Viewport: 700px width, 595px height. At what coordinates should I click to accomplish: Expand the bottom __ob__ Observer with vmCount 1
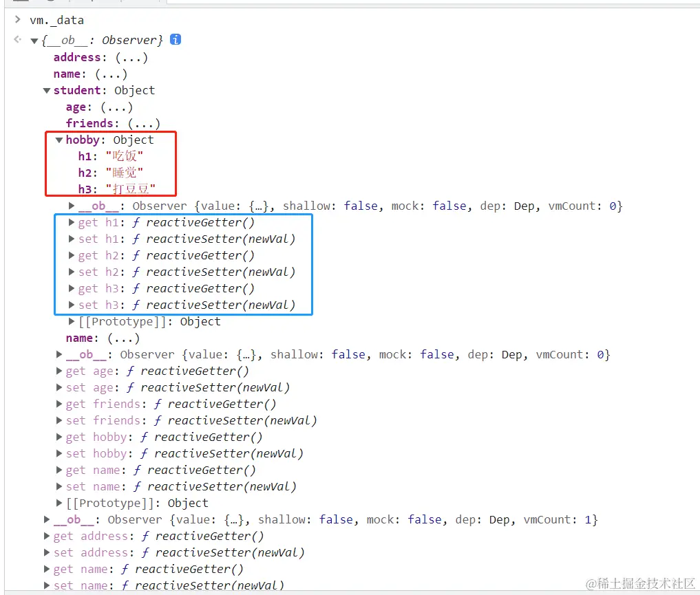pos(46,519)
